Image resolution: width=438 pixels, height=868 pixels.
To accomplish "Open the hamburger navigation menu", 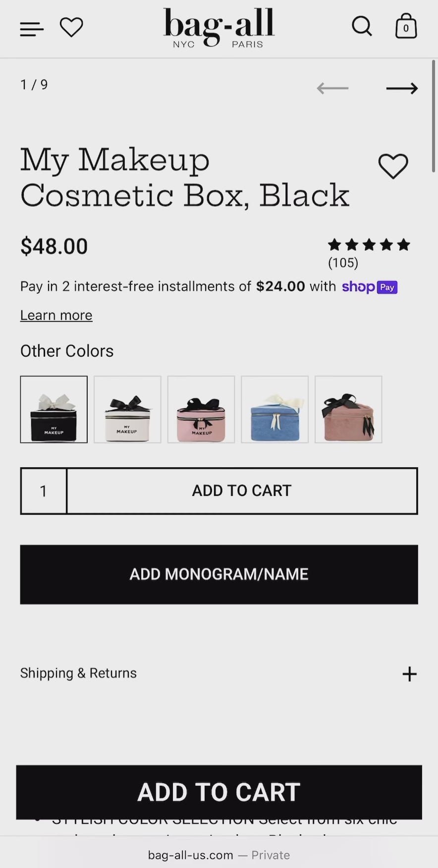I will (32, 29).
